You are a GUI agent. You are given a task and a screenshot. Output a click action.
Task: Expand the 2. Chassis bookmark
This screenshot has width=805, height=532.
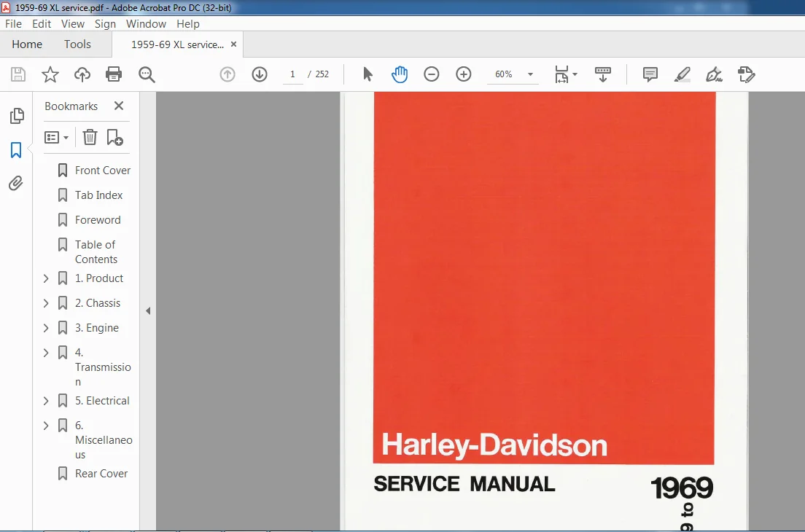coord(46,303)
